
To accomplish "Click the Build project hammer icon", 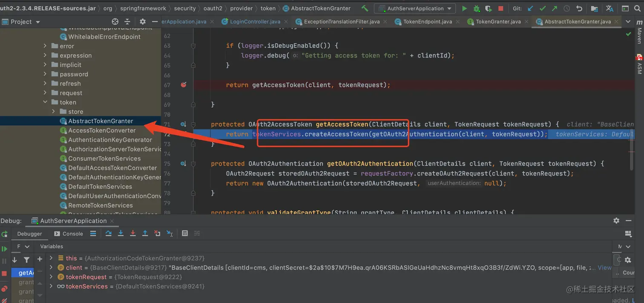I will tap(365, 8).
